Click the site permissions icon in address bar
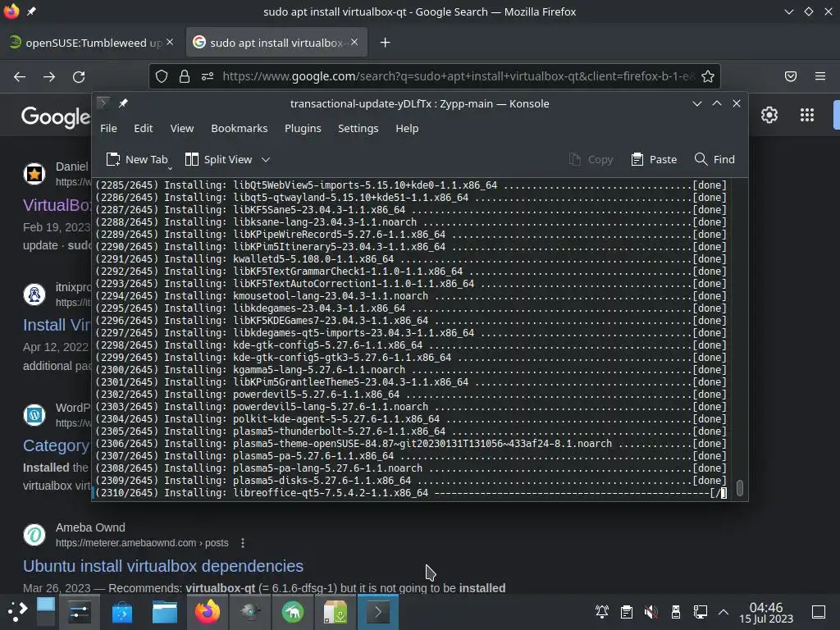 (208, 76)
